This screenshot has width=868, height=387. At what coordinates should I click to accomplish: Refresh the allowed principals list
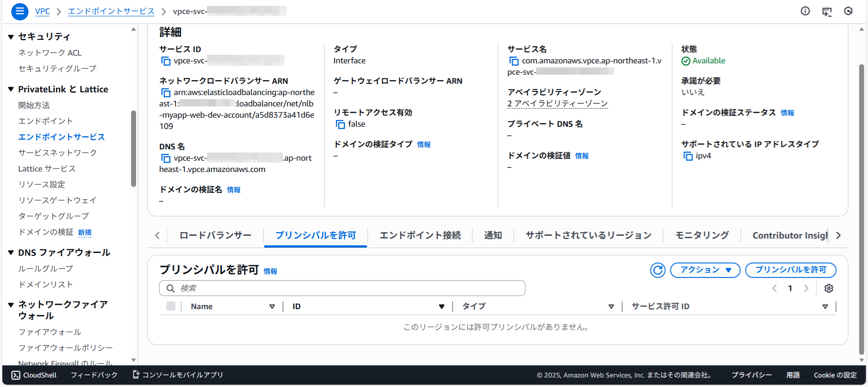pos(657,270)
